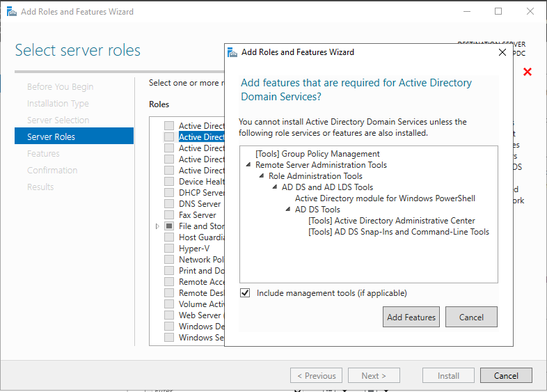
Task: Expand File and Storage Services node
Action: (157, 226)
